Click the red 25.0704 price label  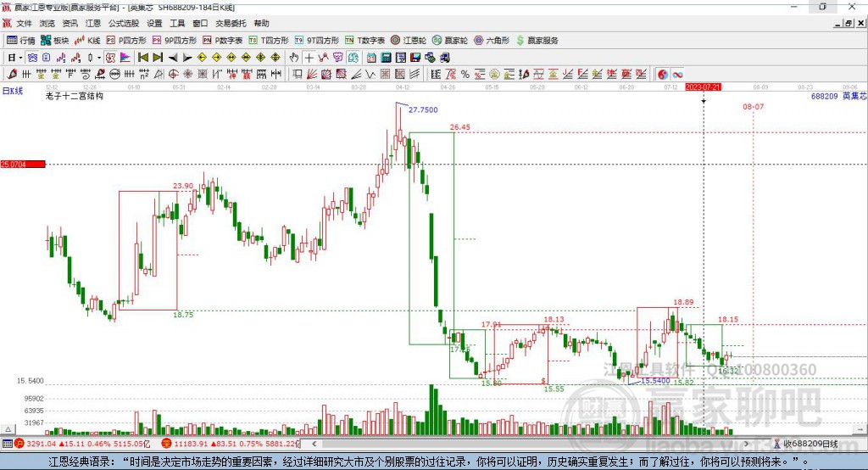pyautogui.click(x=23, y=164)
